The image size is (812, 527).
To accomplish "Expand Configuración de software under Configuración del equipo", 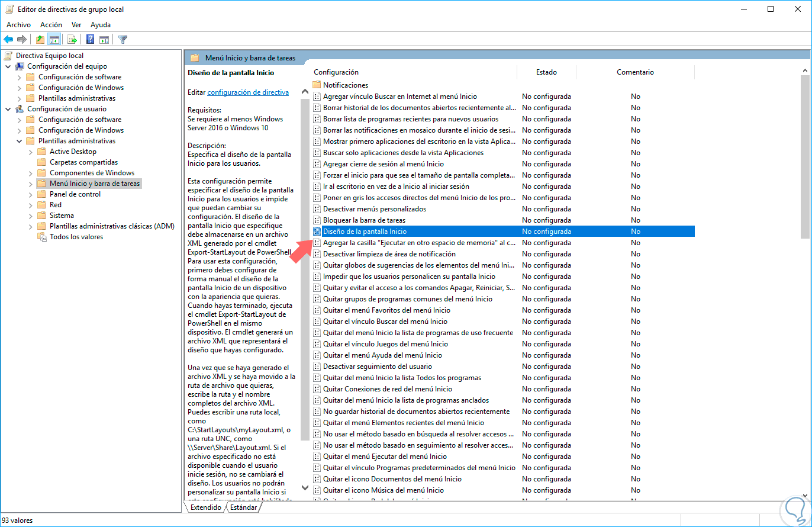I will click(20, 77).
